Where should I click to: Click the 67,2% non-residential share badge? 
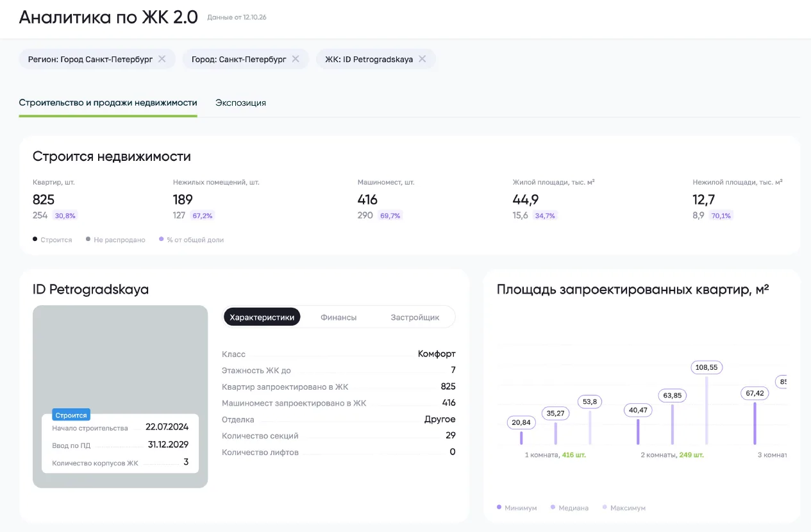coord(202,216)
